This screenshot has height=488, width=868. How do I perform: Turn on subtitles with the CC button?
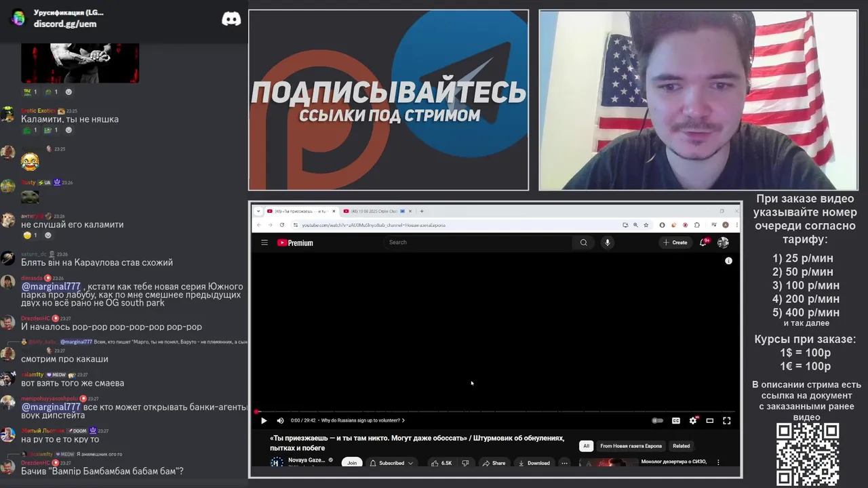click(x=676, y=421)
